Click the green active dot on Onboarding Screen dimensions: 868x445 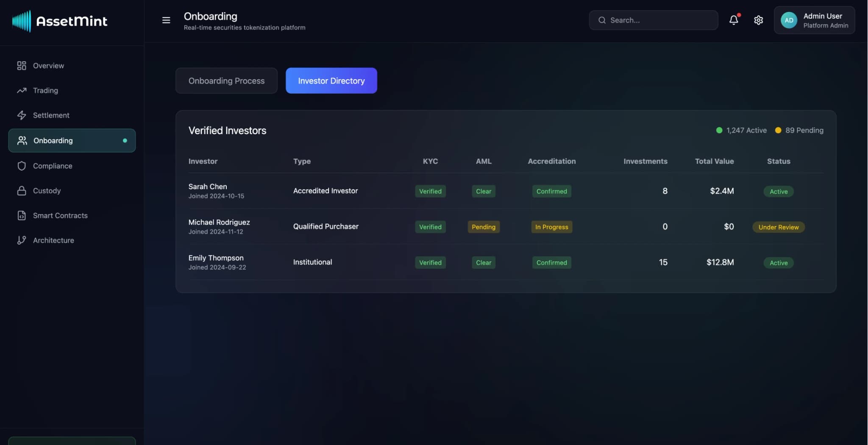coord(125,140)
